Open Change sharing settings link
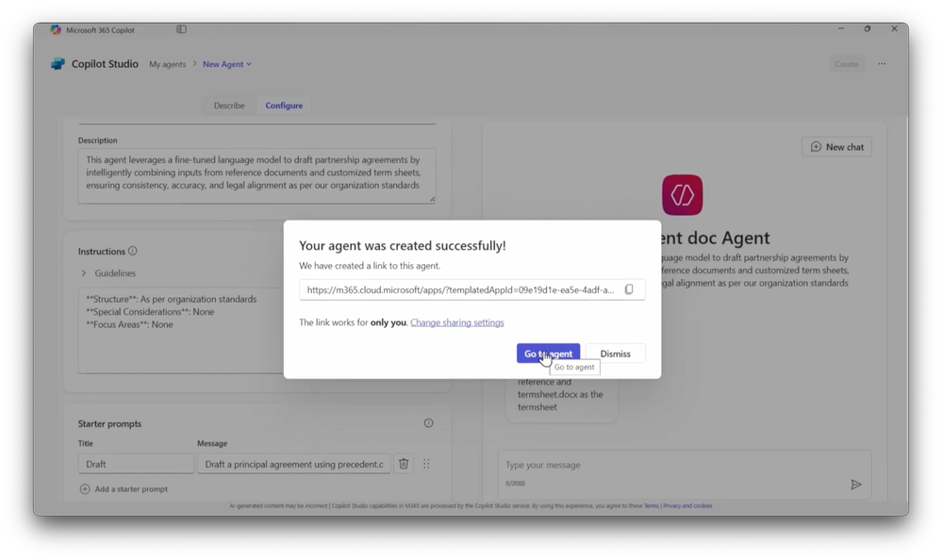942x560 pixels. (457, 322)
